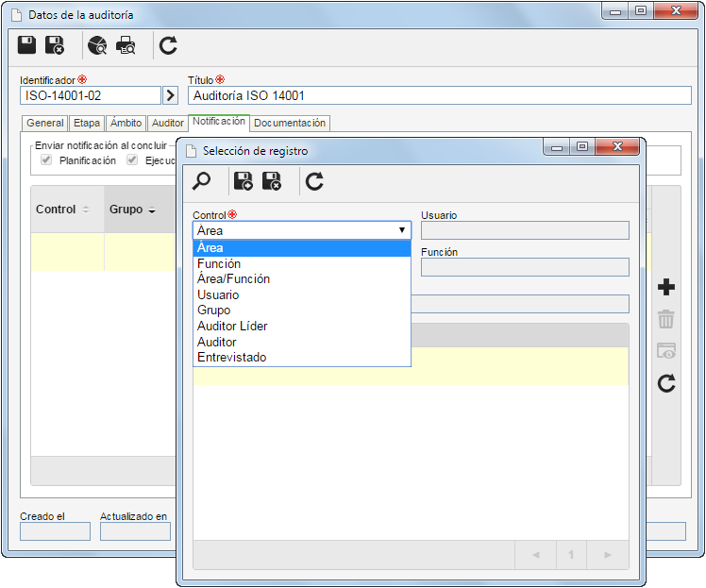Close the Selección de registro dialog
Viewport: 706px width, 588px height.
(x=617, y=146)
